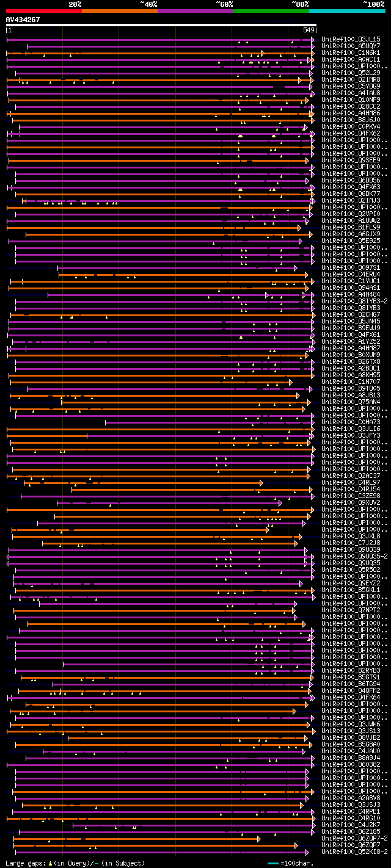Screen dimensions: 391x868
Task: Select the UniRef100_Q10NF9 label
Action: tap(351, 99)
